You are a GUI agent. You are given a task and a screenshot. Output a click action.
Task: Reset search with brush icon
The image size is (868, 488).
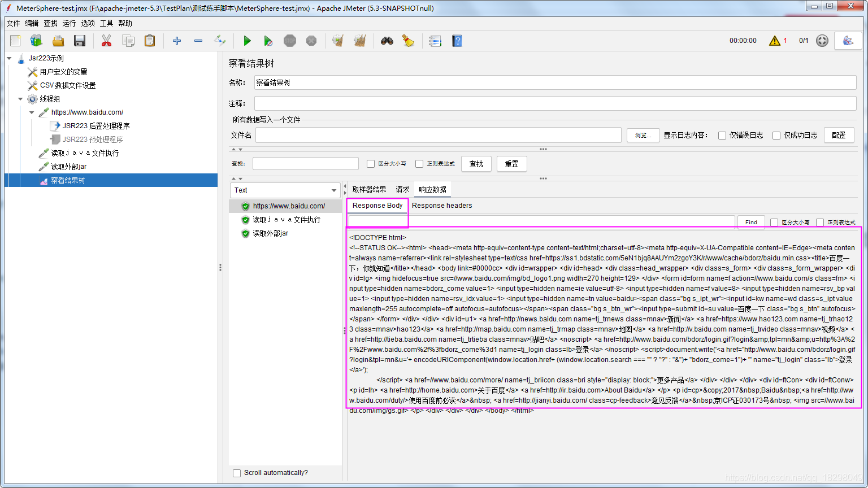pyautogui.click(x=408, y=41)
